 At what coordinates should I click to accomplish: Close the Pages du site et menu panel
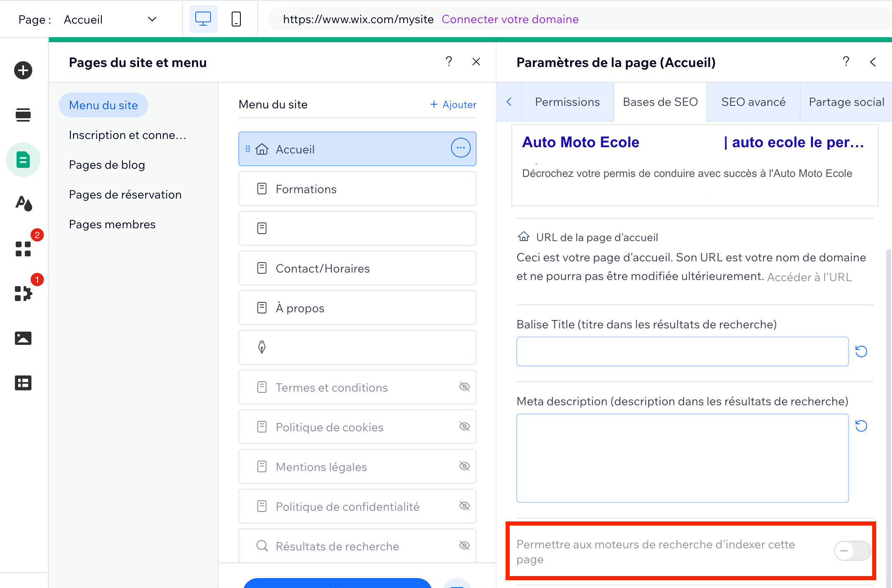pyautogui.click(x=476, y=62)
